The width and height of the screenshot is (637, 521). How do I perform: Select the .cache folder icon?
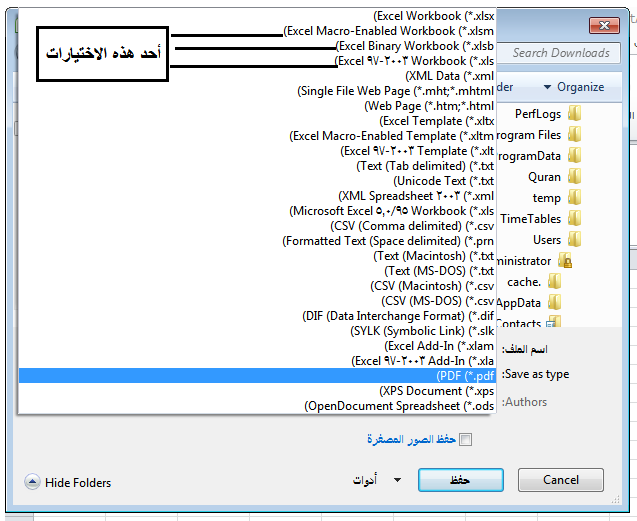point(555,282)
